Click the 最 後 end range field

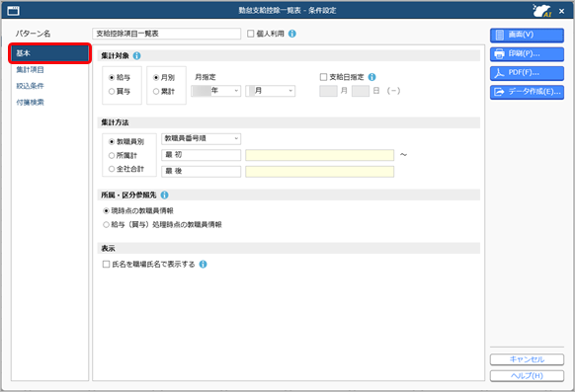coord(201,172)
